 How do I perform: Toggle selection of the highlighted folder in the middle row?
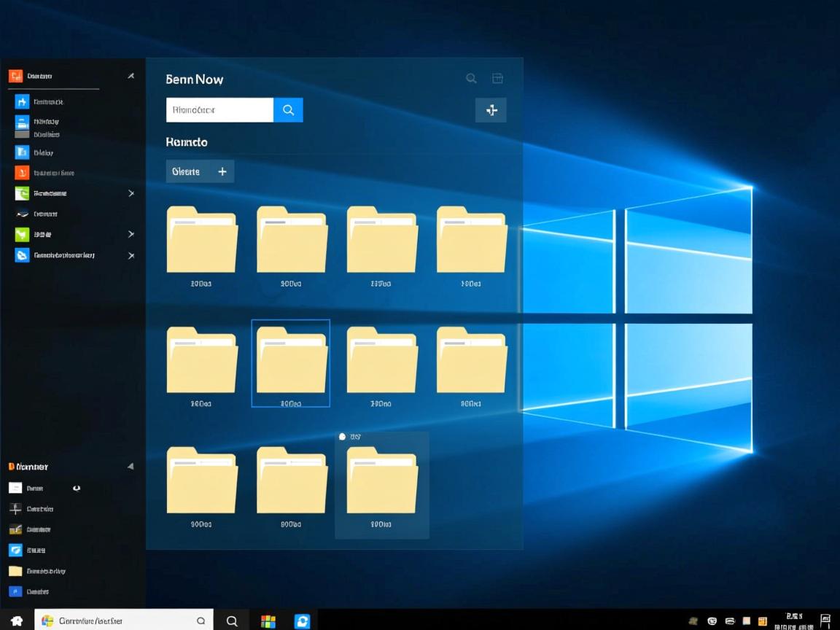pos(291,362)
